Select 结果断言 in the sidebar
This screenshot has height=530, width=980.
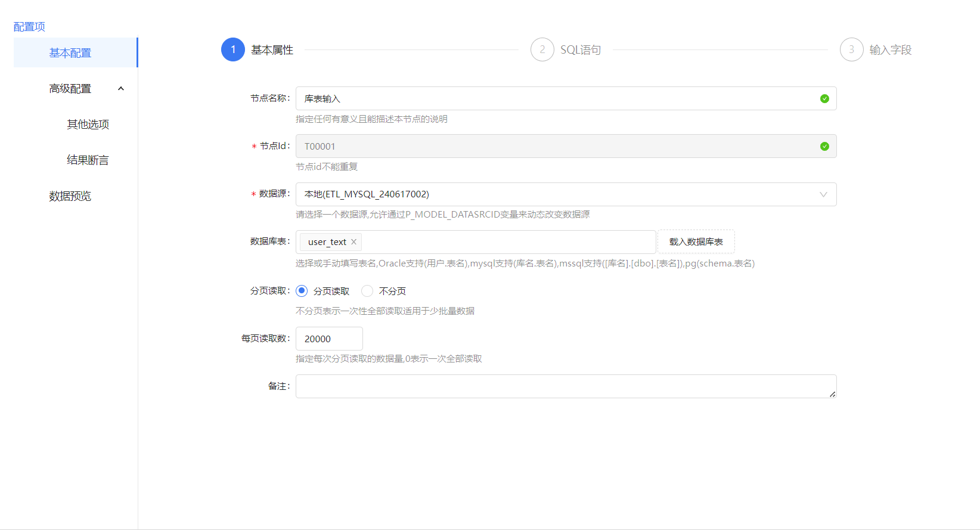click(x=88, y=160)
